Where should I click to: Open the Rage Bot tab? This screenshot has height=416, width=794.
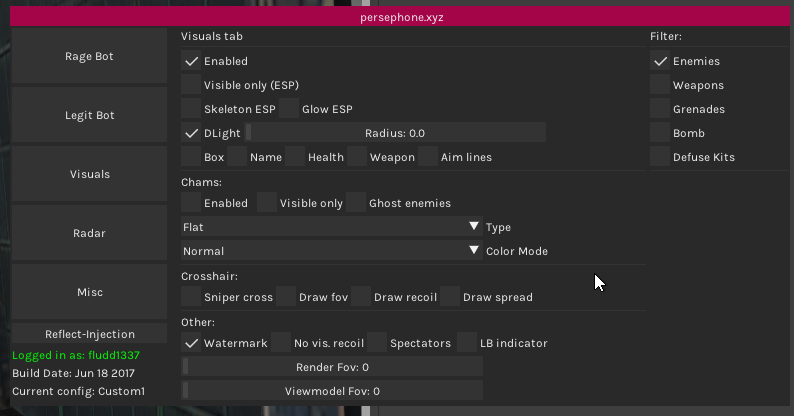(89, 56)
